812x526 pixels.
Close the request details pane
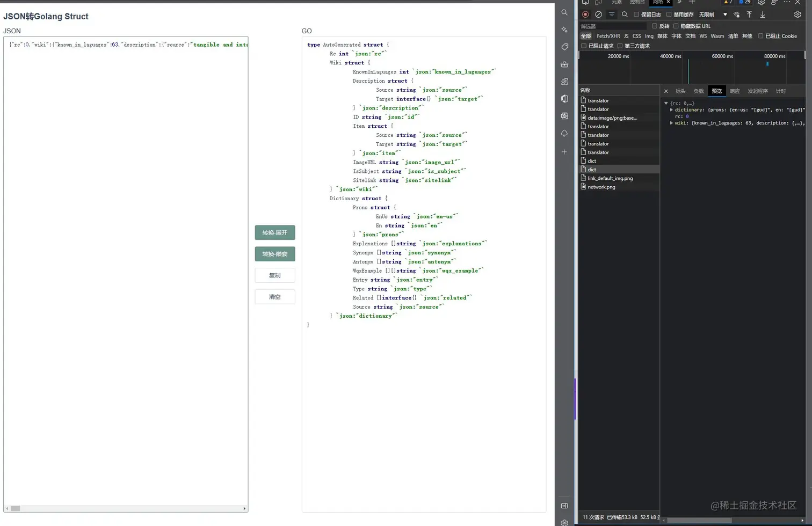click(x=666, y=91)
